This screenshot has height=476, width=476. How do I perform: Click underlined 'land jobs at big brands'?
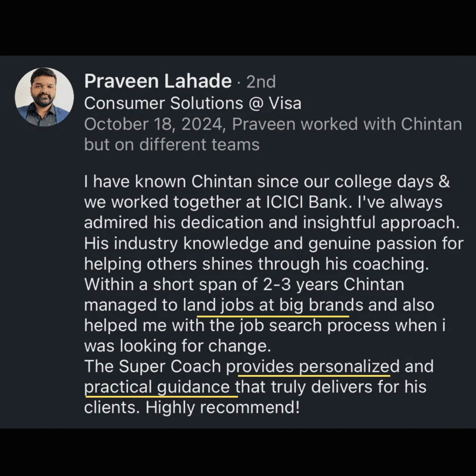pos(273,306)
